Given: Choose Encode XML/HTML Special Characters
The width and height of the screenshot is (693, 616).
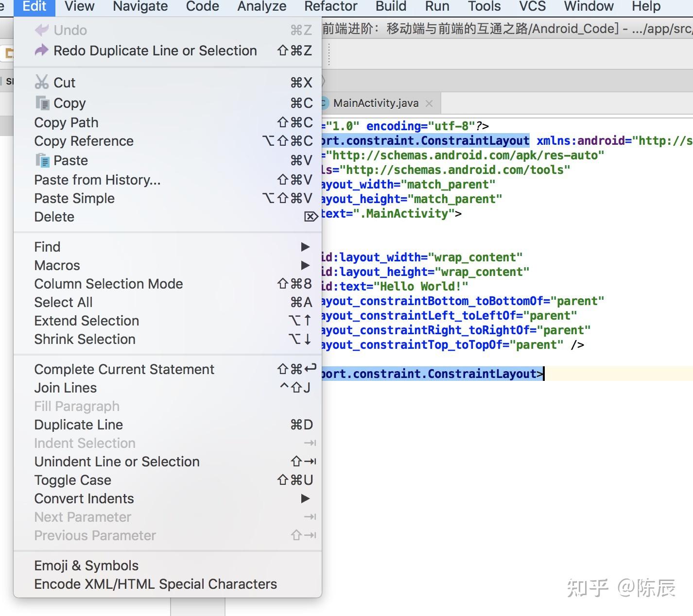Looking at the screenshot, I should (168, 584).
